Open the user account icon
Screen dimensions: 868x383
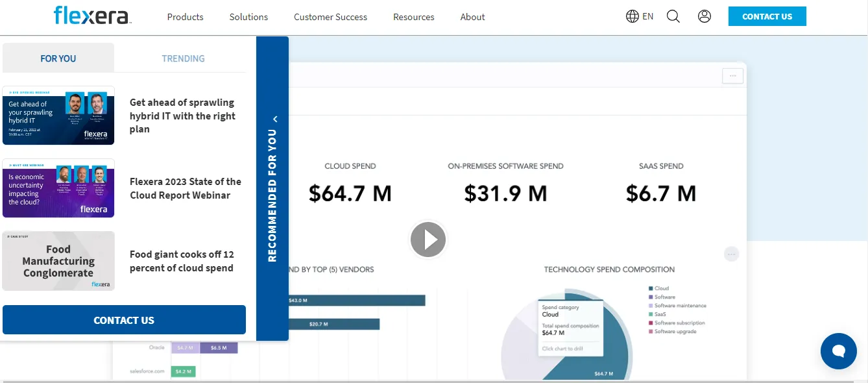[x=705, y=16]
